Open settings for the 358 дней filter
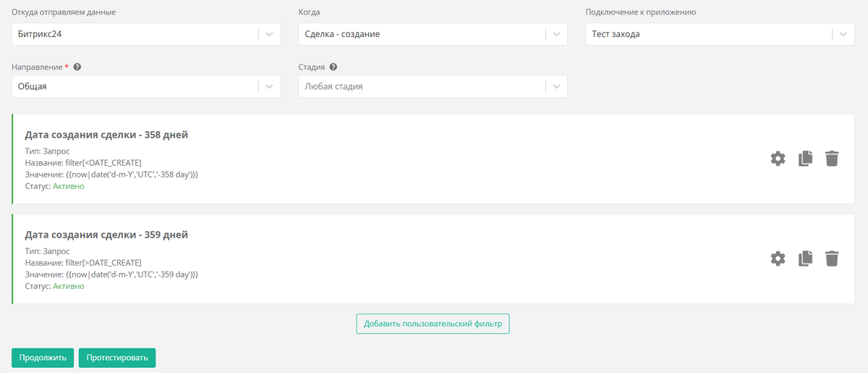 pos(778,159)
